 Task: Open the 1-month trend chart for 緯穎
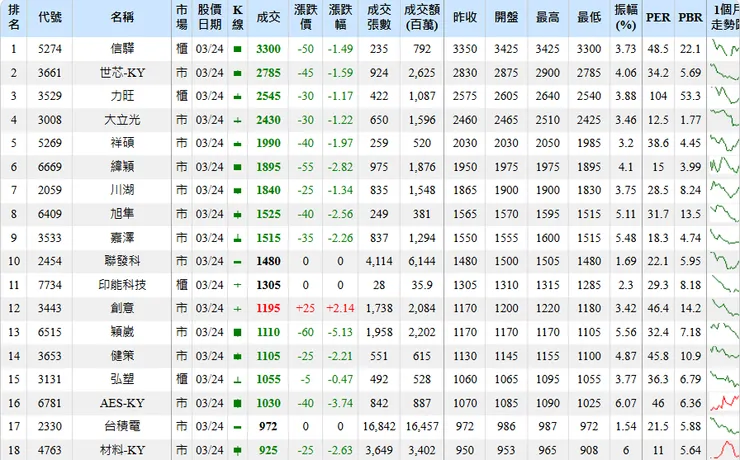pyautogui.click(x=725, y=167)
